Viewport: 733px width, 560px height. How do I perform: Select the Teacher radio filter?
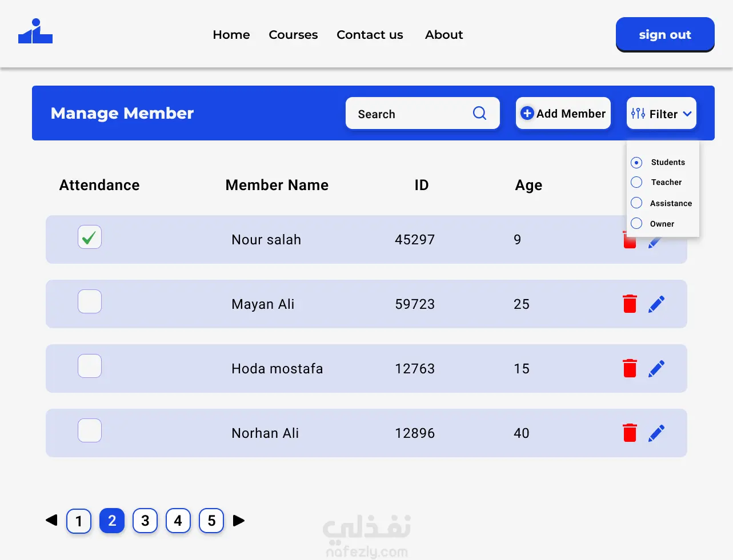coord(636,182)
